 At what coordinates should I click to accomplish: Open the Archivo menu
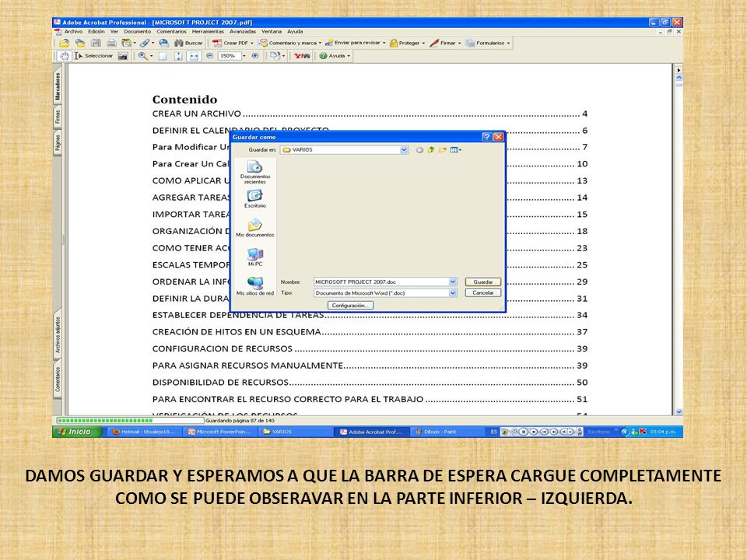point(74,31)
